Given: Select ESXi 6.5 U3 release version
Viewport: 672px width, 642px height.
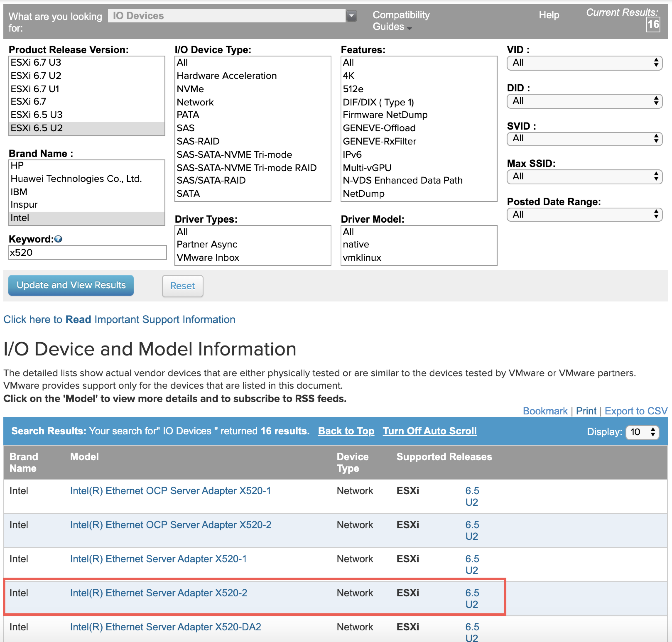Looking at the screenshot, I should 87,115.
